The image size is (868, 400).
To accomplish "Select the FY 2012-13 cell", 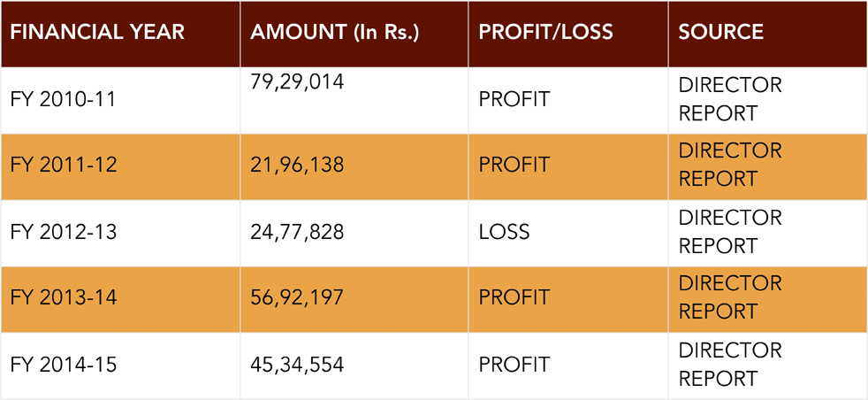I will [63, 232].
